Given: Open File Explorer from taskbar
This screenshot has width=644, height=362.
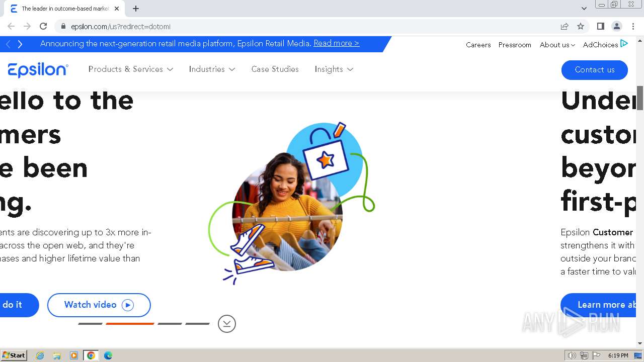Looking at the screenshot, I should tap(57, 355).
